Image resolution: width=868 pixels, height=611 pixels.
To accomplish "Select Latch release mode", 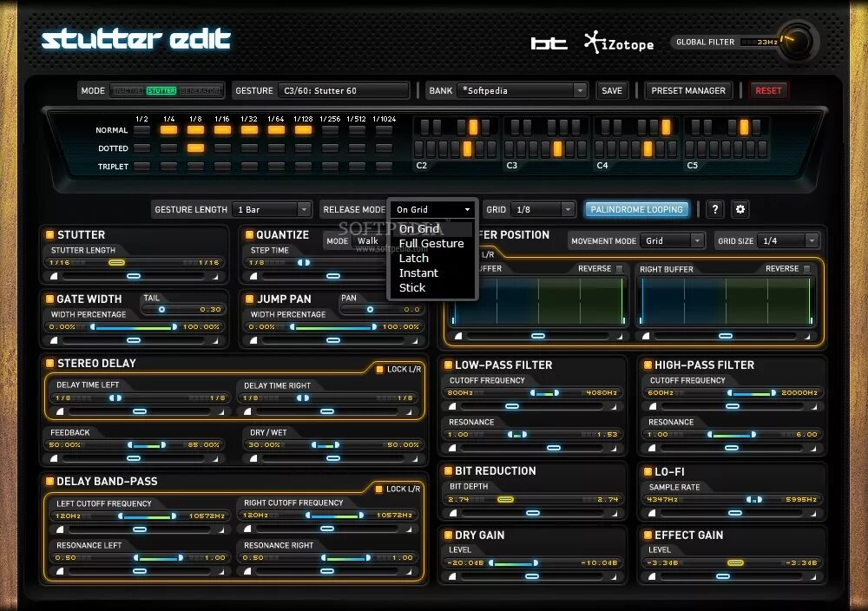I will (431, 258).
